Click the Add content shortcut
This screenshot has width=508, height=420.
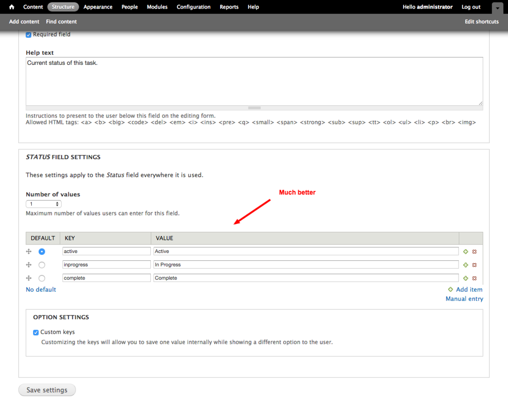(24, 22)
